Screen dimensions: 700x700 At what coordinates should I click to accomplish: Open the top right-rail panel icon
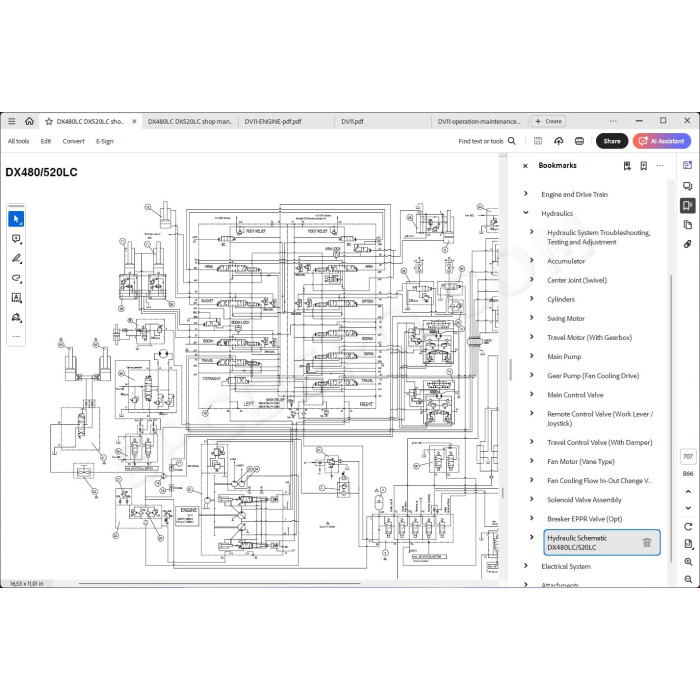coord(688,165)
